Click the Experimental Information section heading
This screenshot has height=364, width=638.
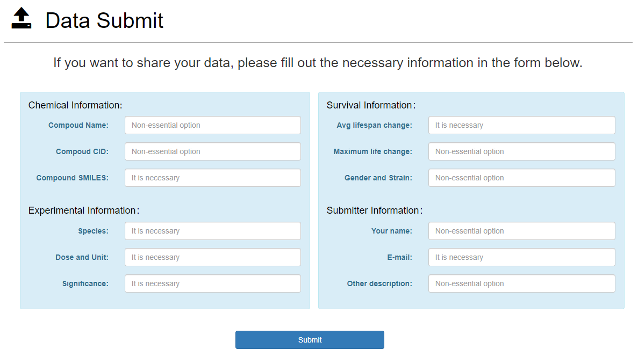83,210
